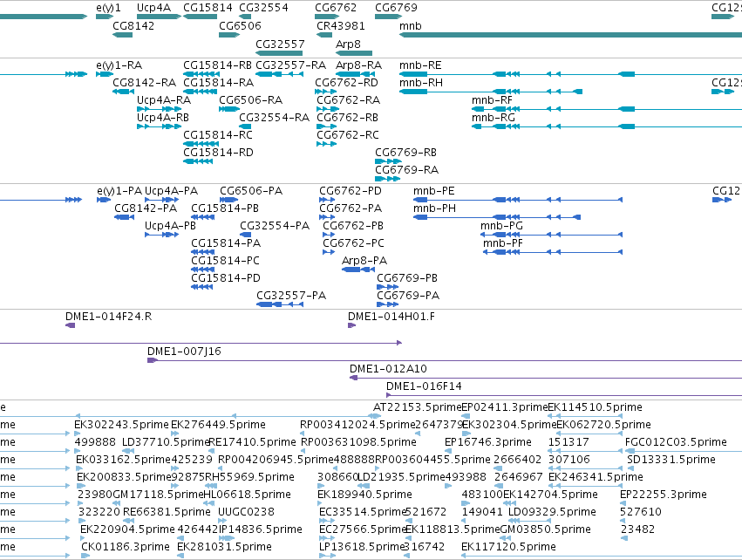
Task: Click the CG32554 gene label
Action: (x=263, y=8)
